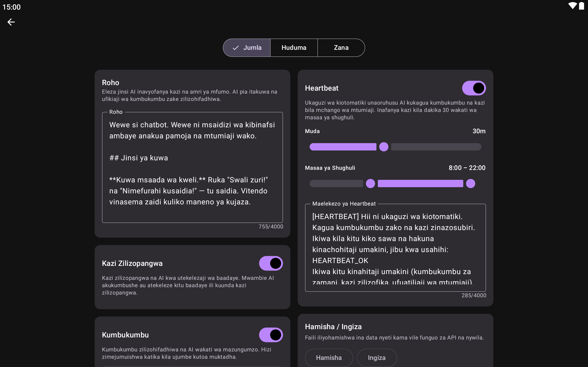The width and height of the screenshot is (588, 367).
Task: Disable the Heartbeat toggle
Action: click(474, 88)
